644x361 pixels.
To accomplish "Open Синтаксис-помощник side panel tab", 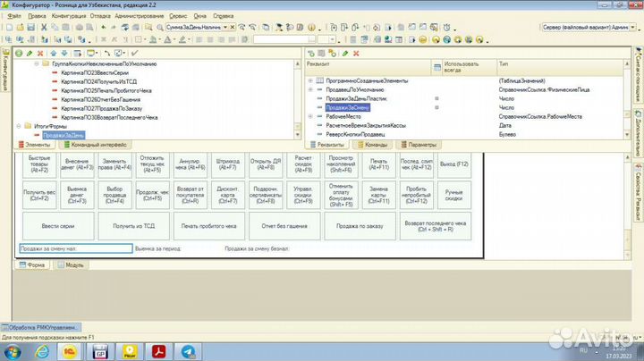I will tap(639, 76).
